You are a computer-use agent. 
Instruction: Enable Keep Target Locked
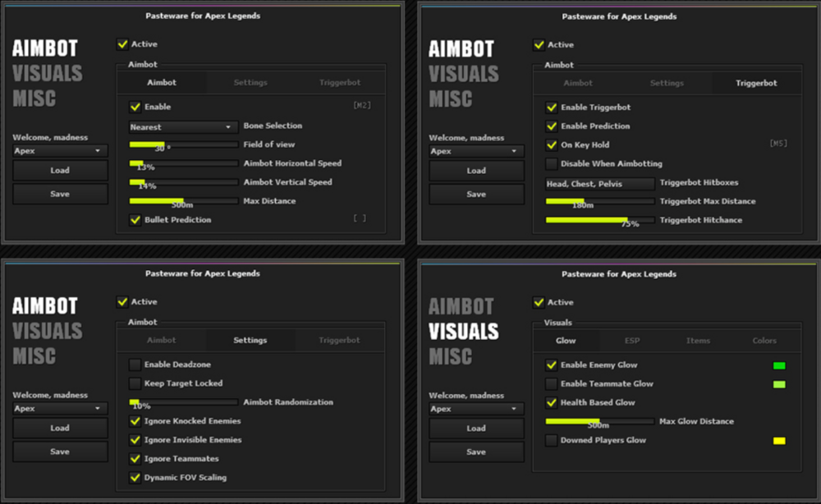(x=135, y=383)
